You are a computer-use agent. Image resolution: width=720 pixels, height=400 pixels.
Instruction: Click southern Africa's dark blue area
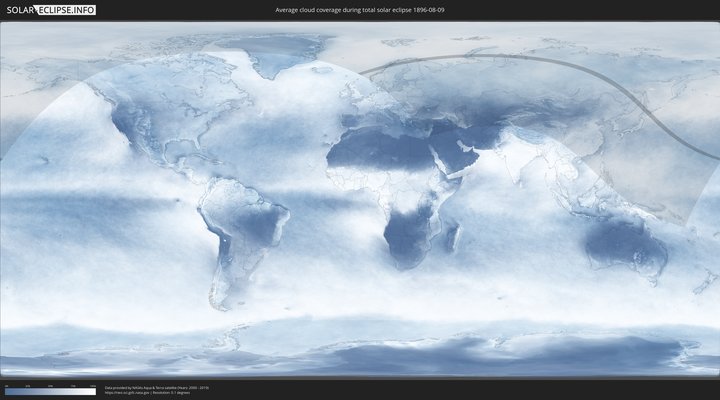[408, 235]
